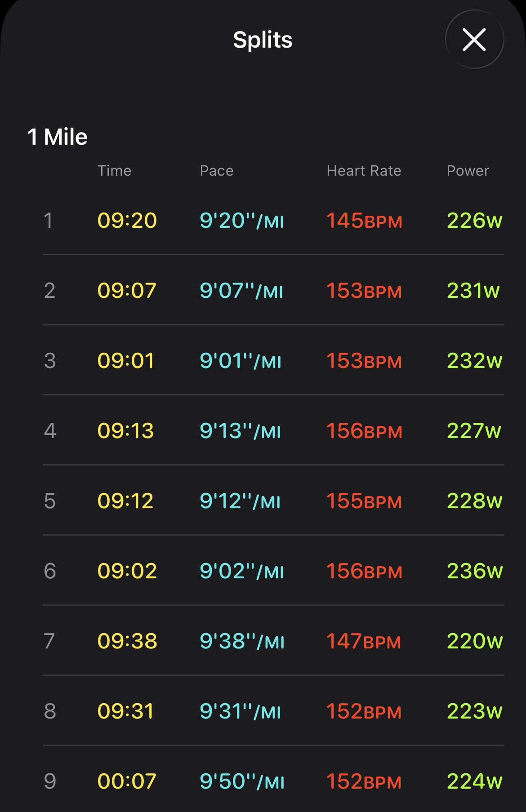This screenshot has height=812, width=526.
Task: Tap the 220W power in split 7
Action: click(x=474, y=641)
